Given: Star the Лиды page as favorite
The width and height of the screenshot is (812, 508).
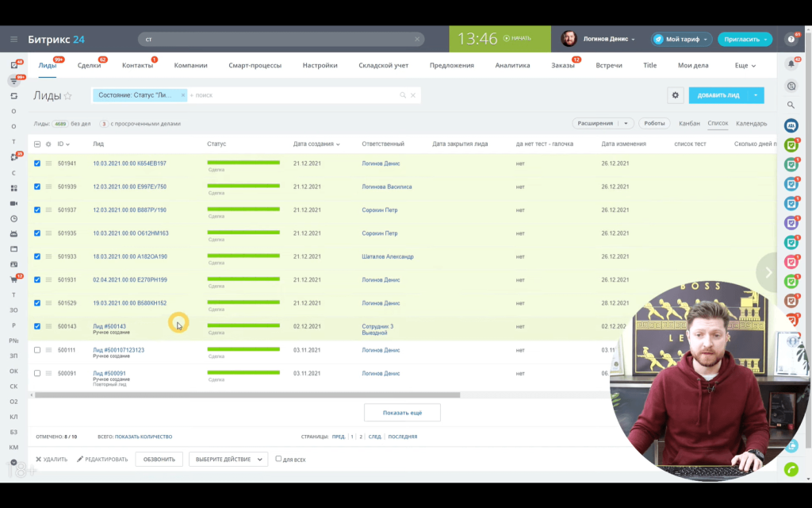Looking at the screenshot, I should (x=68, y=96).
